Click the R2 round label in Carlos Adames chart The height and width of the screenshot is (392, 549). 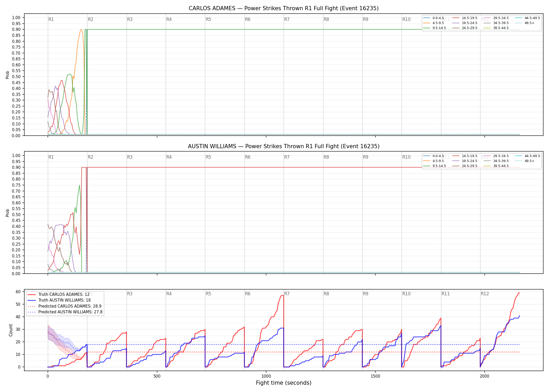click(x=90, y=19)
